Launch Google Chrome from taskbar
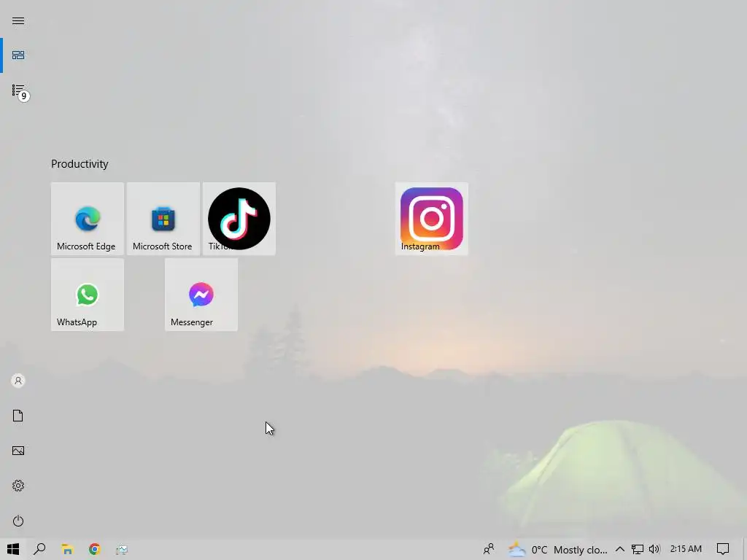This screenshot has height=560, width=747. click(95, 550)
